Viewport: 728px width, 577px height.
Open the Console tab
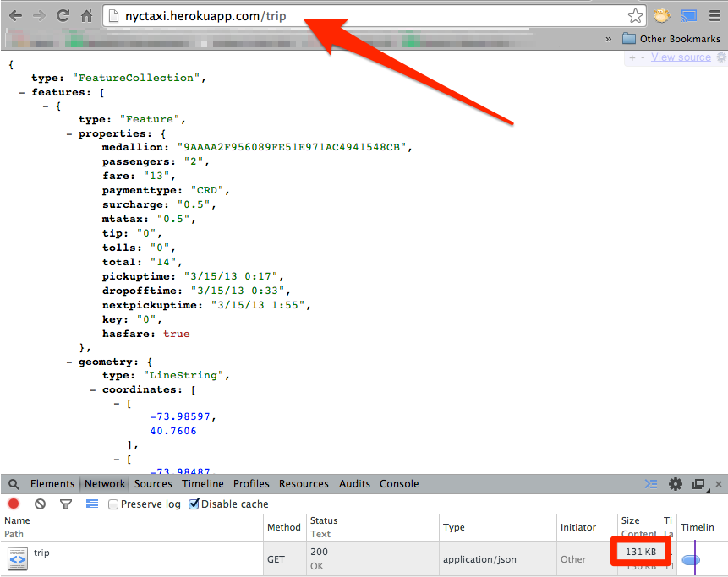pyautogui.click(x=399, y=484)
